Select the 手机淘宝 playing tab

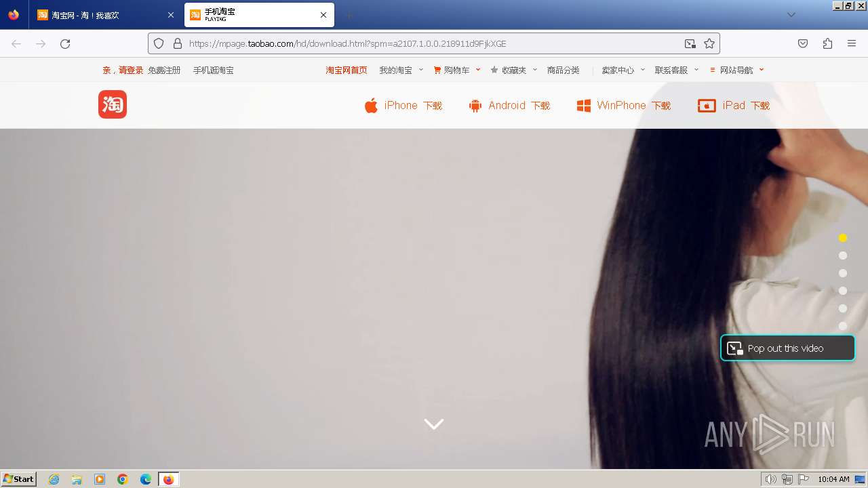[x=259, y=15]
